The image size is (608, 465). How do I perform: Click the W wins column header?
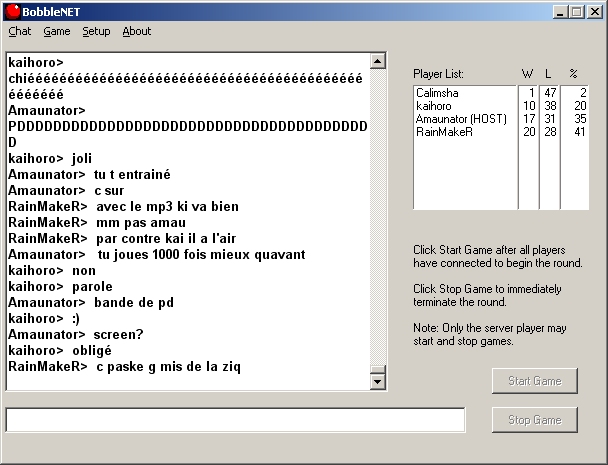pyautogui.click(x=527, y=74)
